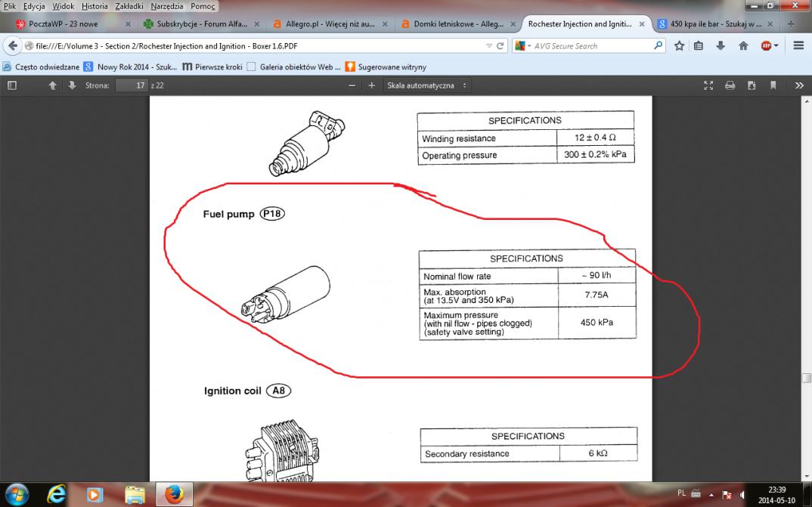Open a new browser tab
This screenshot has width=812, height=507.
(791, 23)
